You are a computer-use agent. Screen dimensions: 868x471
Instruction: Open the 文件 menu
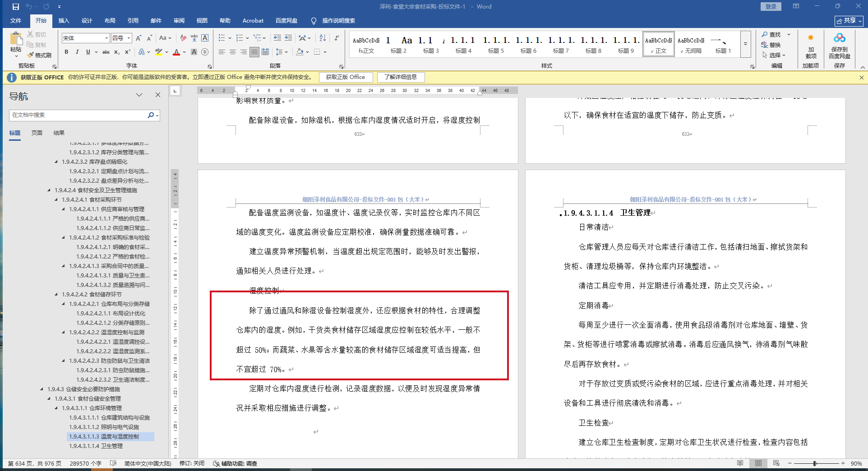coord(16,21)
